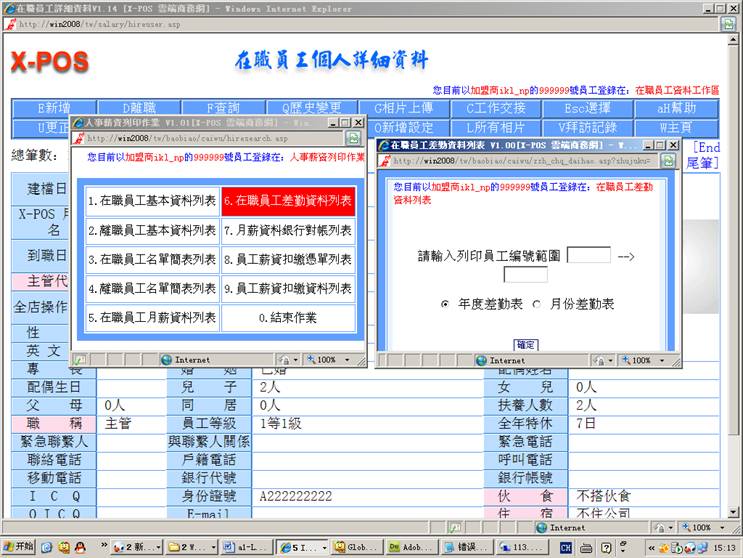743x558 pixels.
Task: Select the 月份差勤表 radio button
Action: (x=537, y=303)
